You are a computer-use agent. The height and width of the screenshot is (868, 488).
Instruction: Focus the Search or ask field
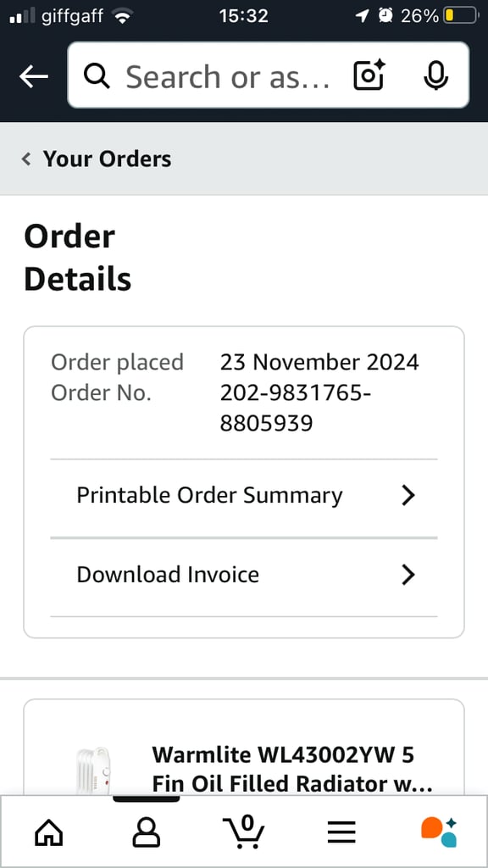(x=228, y=76)
